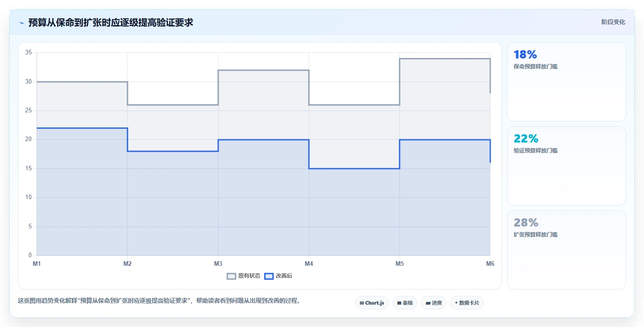Click the M3 axis label

click(x=218, y=264)
